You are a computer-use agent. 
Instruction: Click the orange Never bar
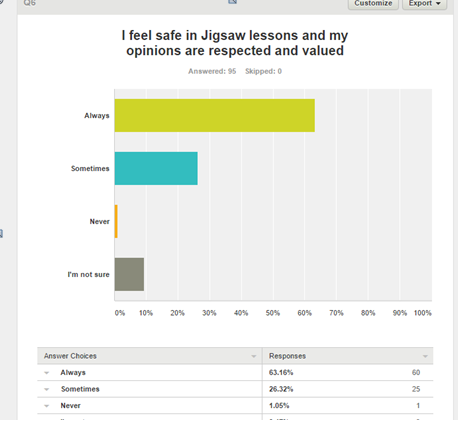(x=116, y=221)
